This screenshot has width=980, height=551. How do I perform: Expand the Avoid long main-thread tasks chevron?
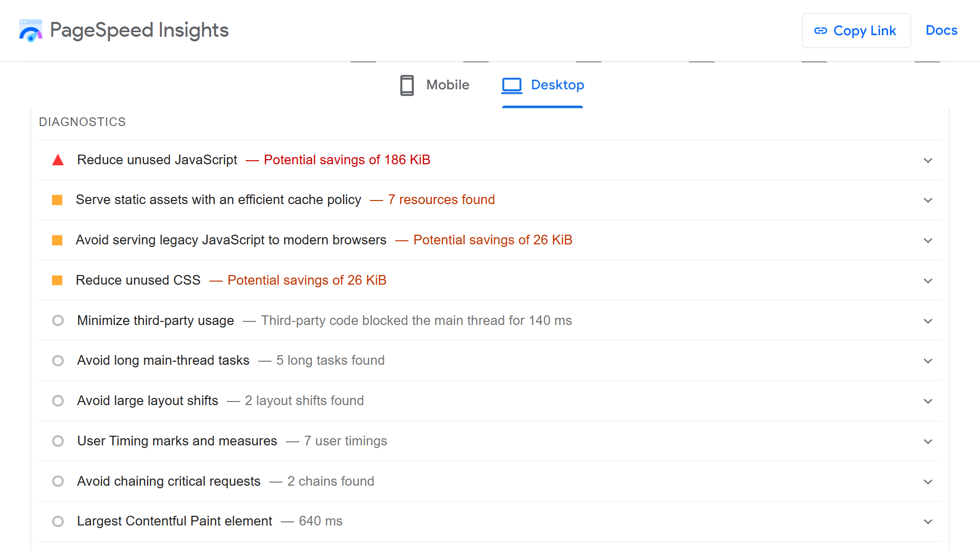pyautogui.click(x=928, y=361)
